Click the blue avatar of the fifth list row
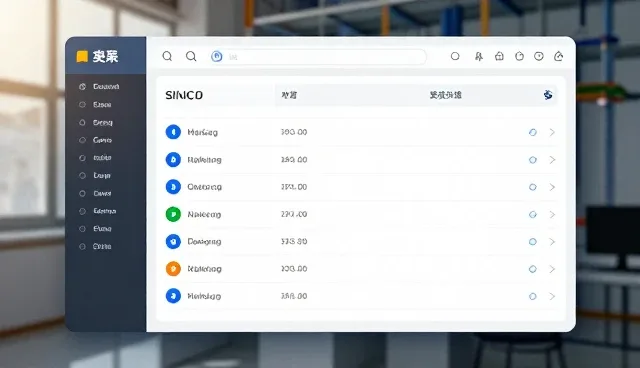Image resolution: width=640 pixels, height=368 pixels. click(x=173, y=242)
